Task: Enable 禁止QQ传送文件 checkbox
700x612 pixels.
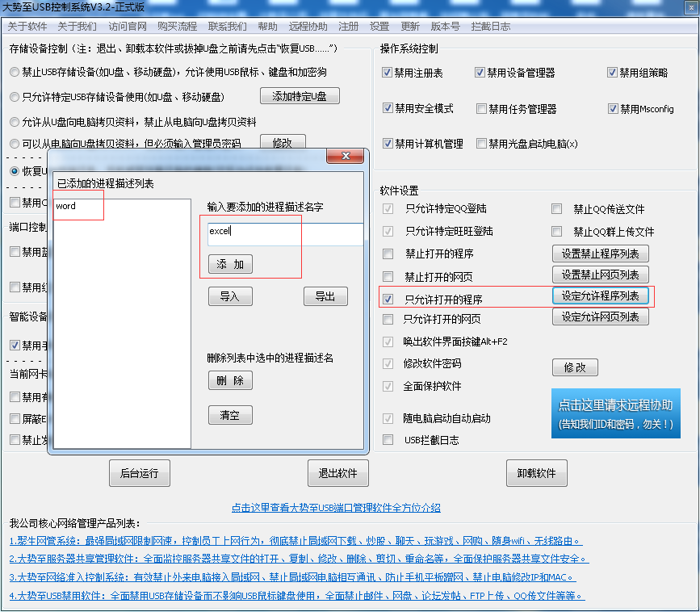Action: pyautogui.click(x=556, y=209)
